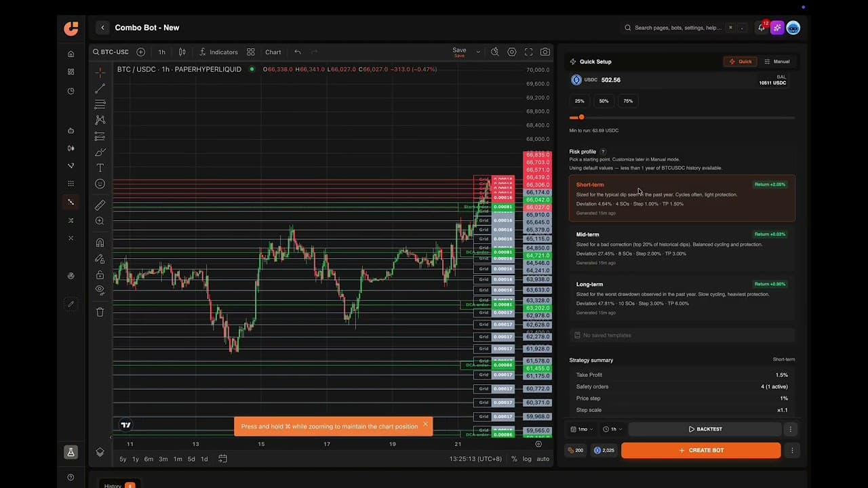Open more options next to BACKTEST

point(790,429)
